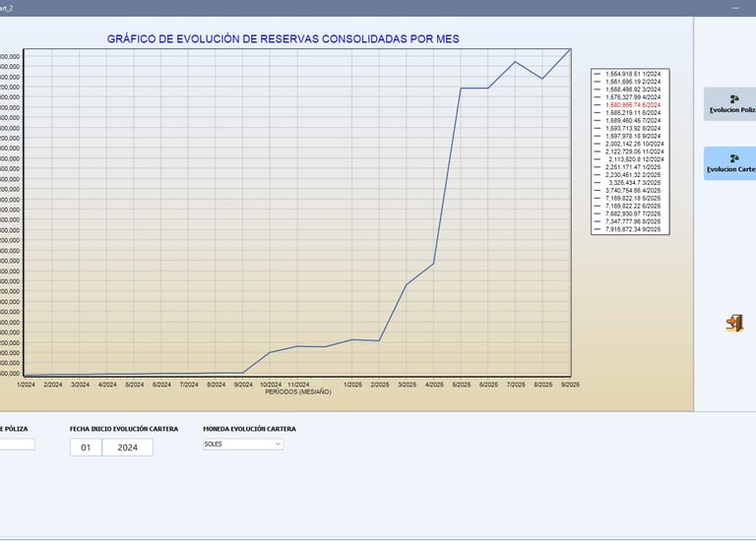Click the 4/2024 label on the x-axis
The width and height of the screenshot is (756, 541).
click(107, 385)
